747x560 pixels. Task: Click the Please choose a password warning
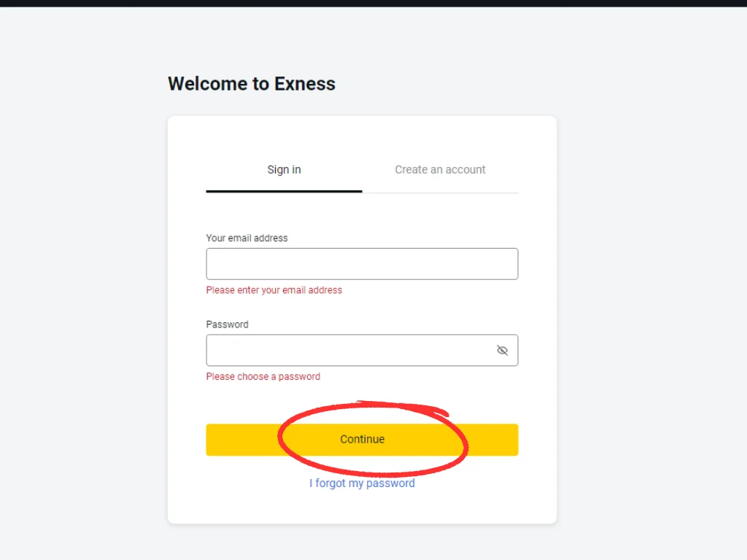pyautogui.click(x=263, y=376)
